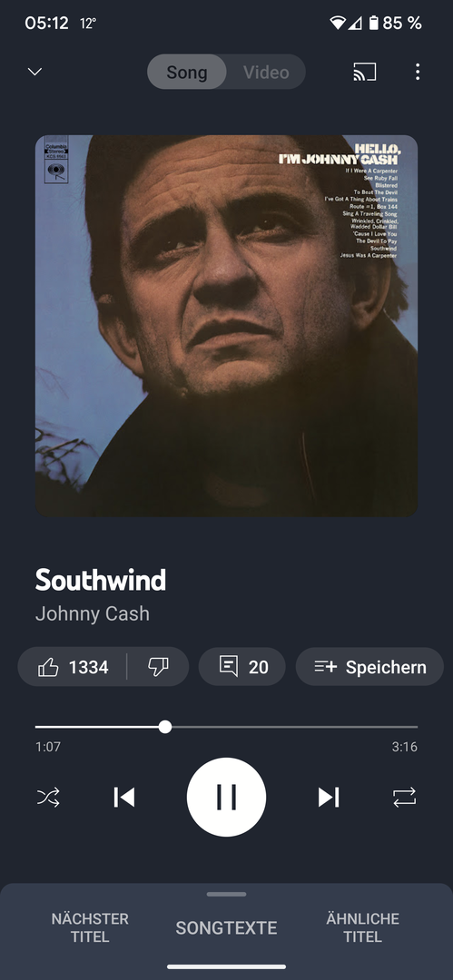Click the playback progress bar handle

(165, 727)
